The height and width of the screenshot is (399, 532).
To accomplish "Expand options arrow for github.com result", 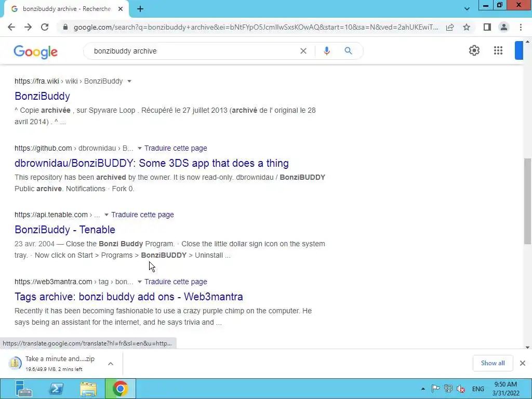I will pos(139,148).
